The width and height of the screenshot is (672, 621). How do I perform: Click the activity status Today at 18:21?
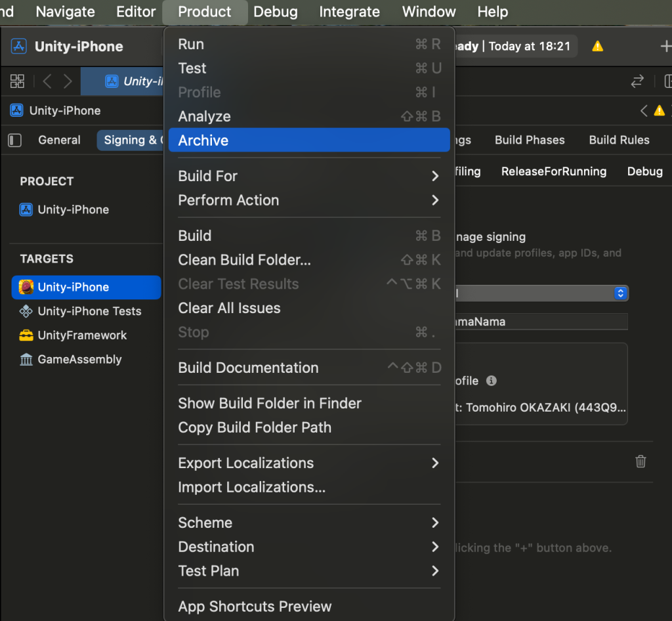click(530, 47)
